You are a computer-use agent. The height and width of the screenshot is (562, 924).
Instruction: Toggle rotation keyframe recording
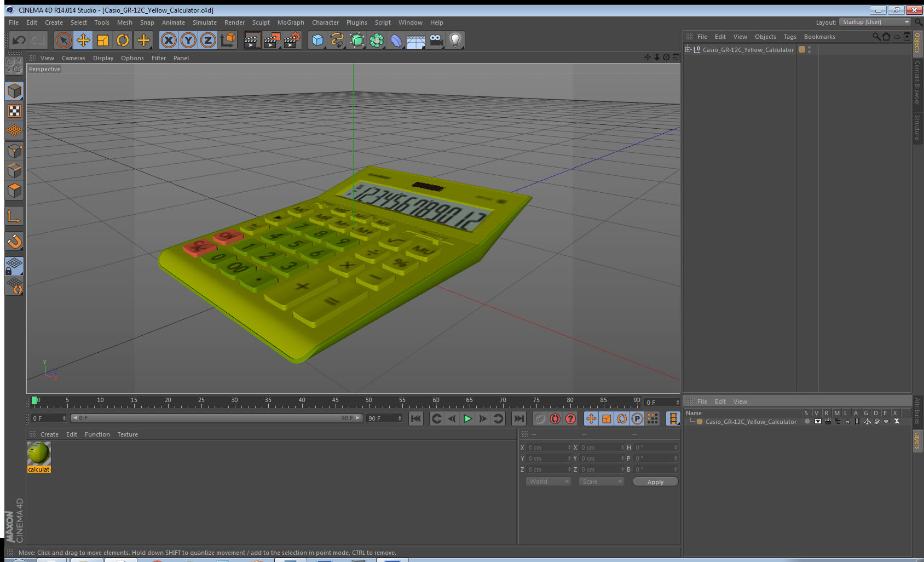click(x=622, y=418)
